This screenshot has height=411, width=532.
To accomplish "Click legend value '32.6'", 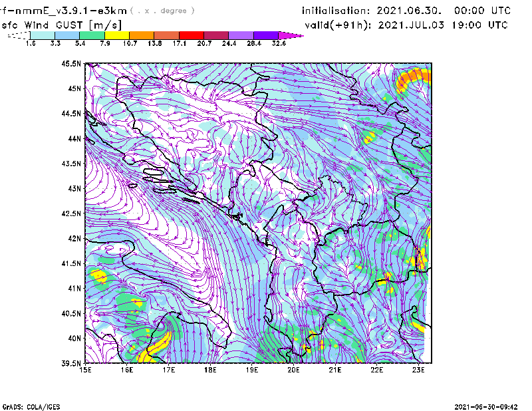I will coord(279,43).
